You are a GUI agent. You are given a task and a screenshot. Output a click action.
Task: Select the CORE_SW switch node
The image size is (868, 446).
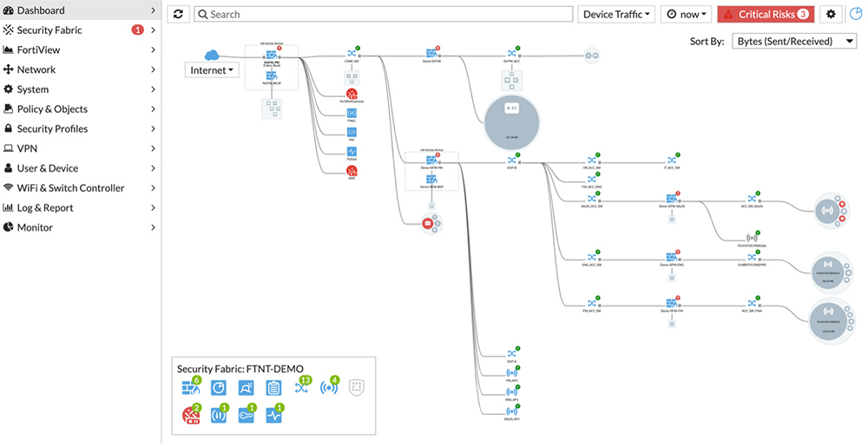[352, 55]
